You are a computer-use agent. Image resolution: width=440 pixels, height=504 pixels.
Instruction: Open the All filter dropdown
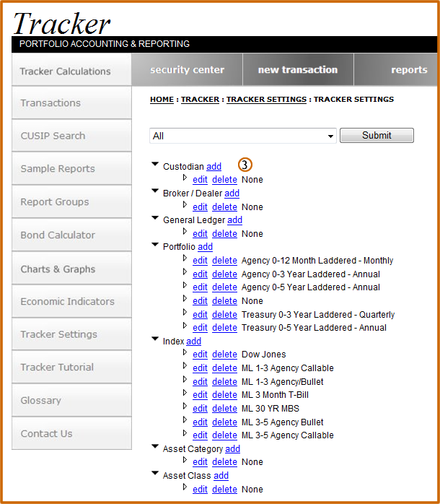[243, 136]
